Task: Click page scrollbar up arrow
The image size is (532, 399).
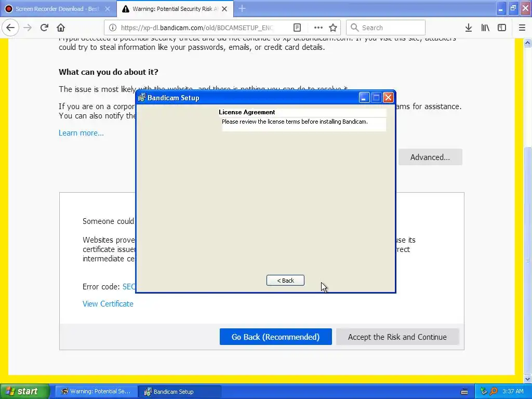Action: pos(528,43)
